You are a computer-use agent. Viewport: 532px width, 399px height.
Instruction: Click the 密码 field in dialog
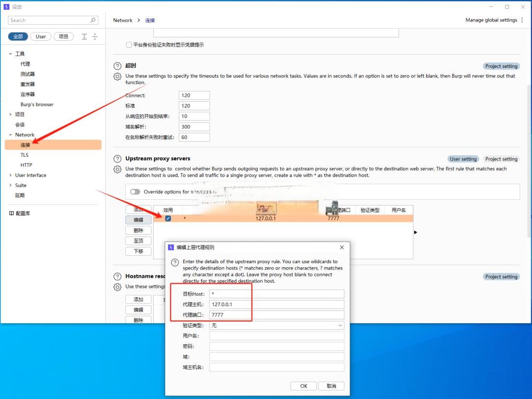[x=276, y=346]
